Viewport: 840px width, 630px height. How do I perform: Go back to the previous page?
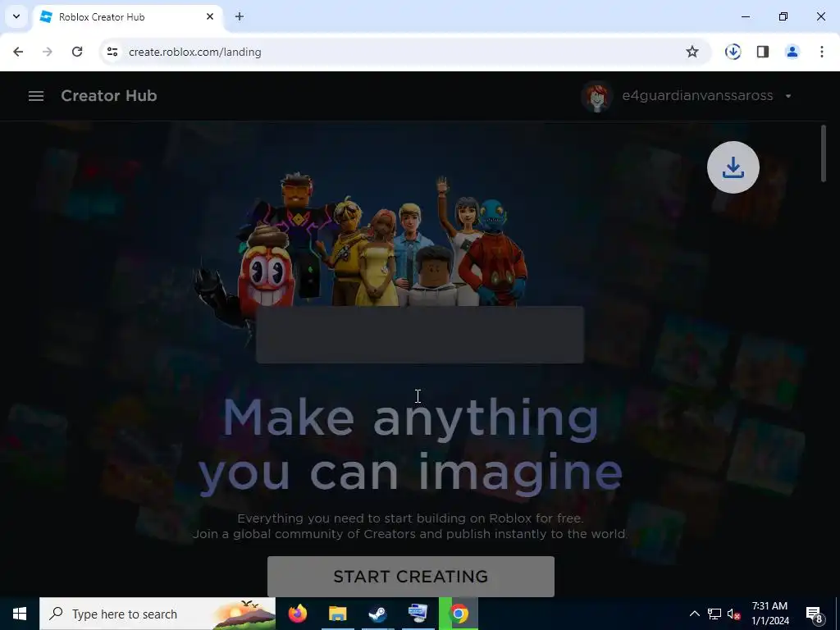tap(18, 52)
